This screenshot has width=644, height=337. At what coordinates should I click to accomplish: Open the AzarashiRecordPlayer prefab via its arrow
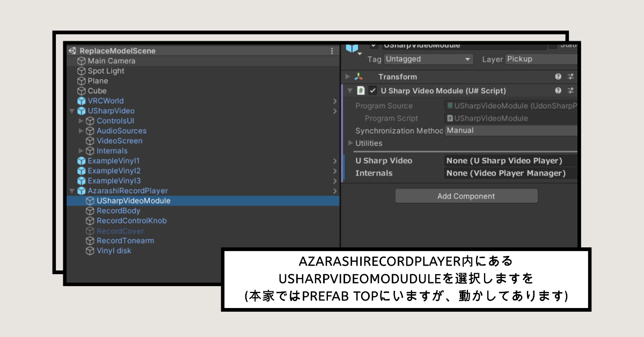coord(335,191)
